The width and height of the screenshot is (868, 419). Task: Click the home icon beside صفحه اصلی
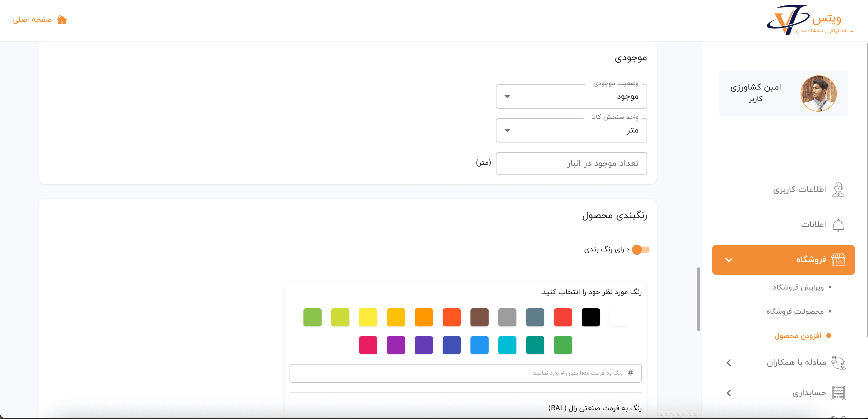(x=62, y=20)
